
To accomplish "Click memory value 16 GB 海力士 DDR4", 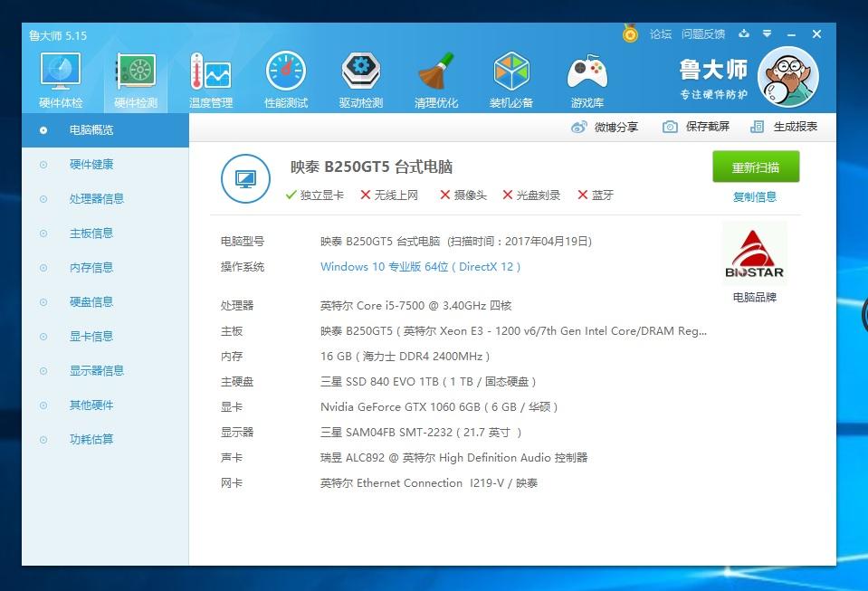I will [405, 357].
